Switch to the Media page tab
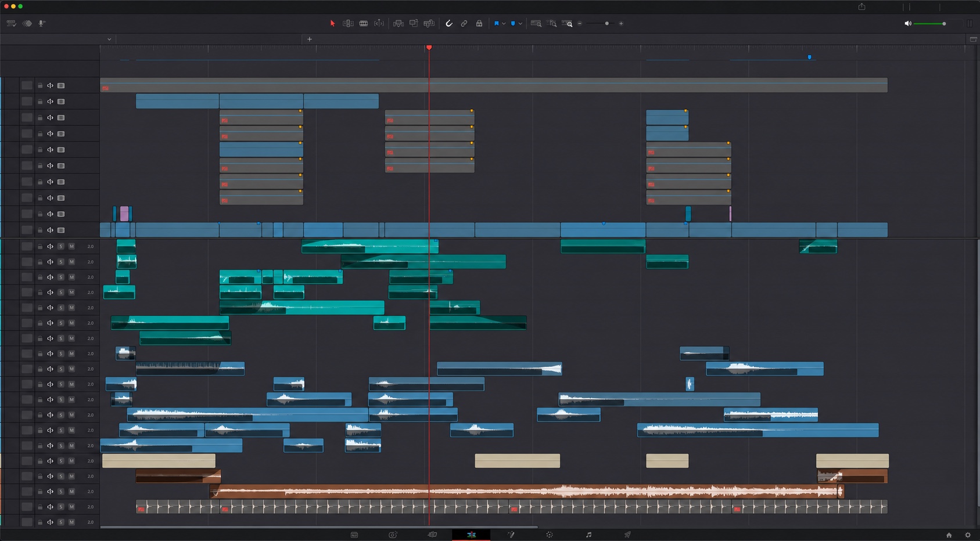Viewport: 980px width, 541px height. [354, 535]
